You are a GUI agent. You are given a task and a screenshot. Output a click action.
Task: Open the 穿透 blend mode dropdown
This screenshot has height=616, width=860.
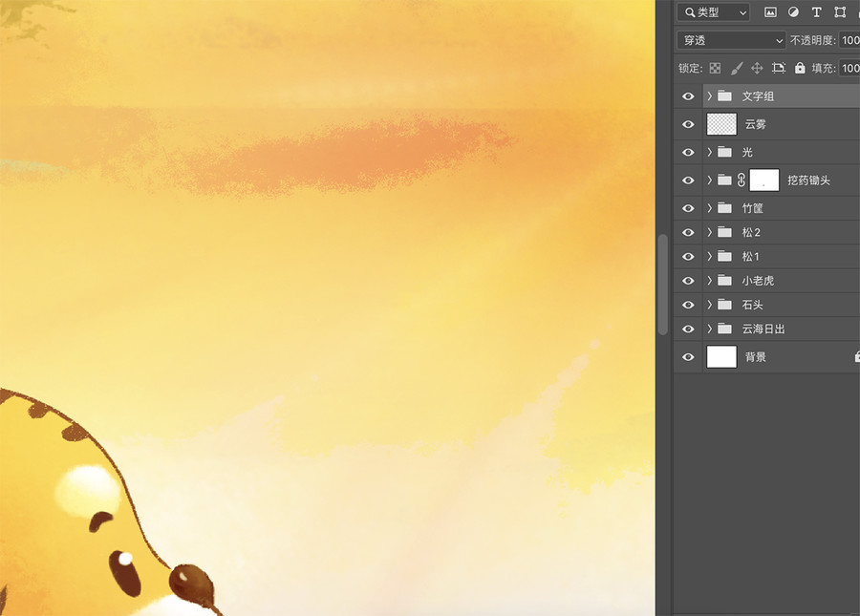coord(732,40)
